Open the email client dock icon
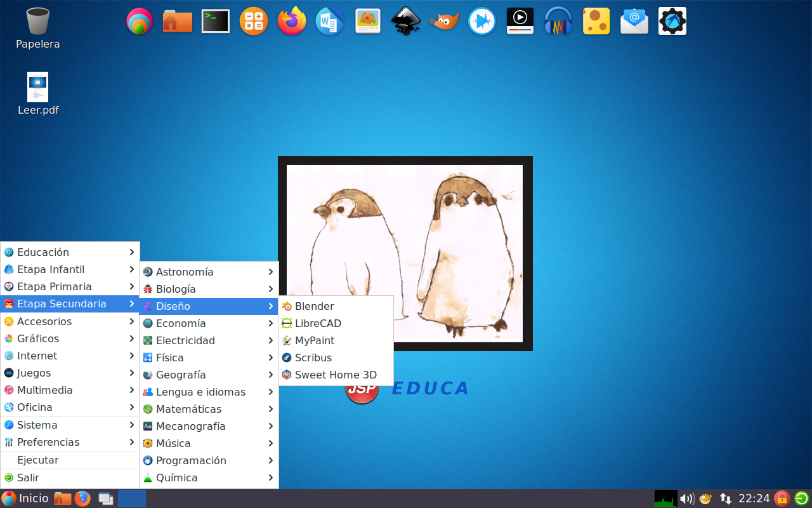 coord(634,21)
